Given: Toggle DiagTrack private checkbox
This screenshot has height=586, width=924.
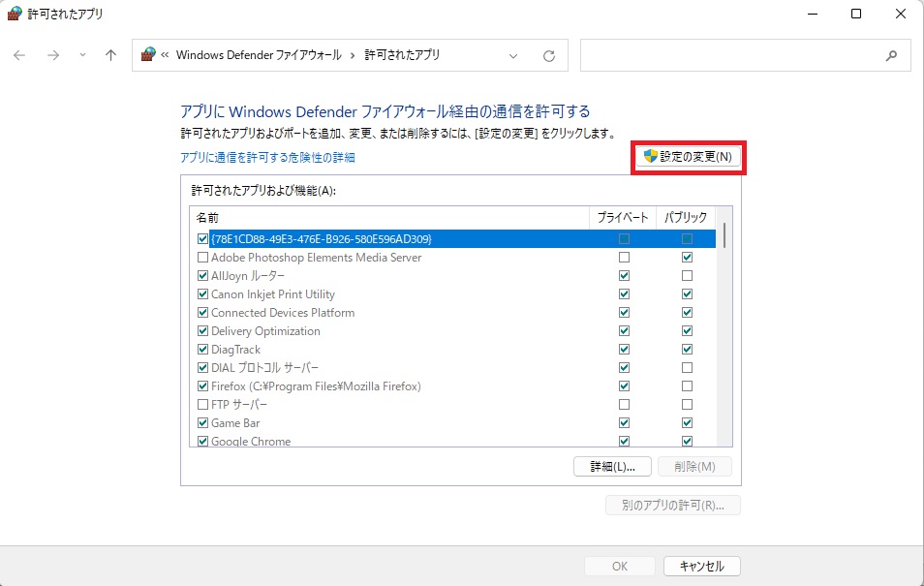Looking at the screenshot, I should point(624,349).
